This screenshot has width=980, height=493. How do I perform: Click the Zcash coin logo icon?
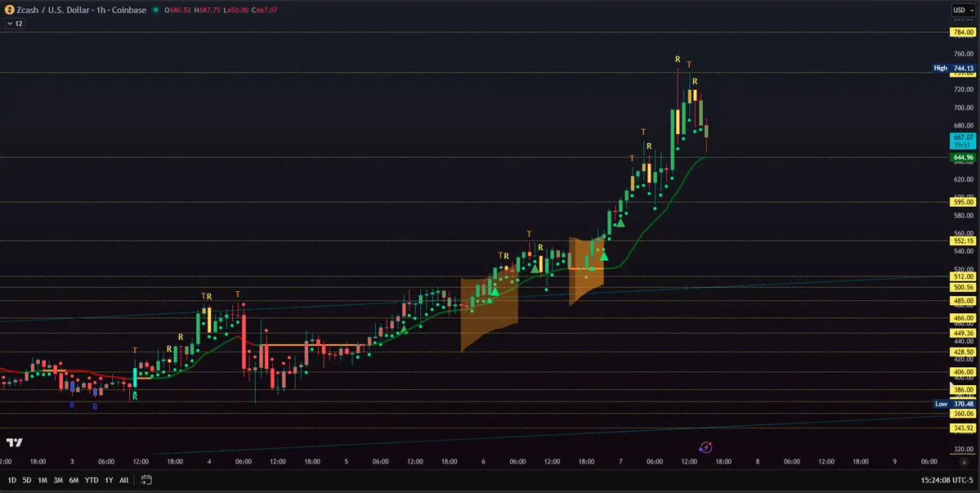pyautogui.click(x=9, y=10)
